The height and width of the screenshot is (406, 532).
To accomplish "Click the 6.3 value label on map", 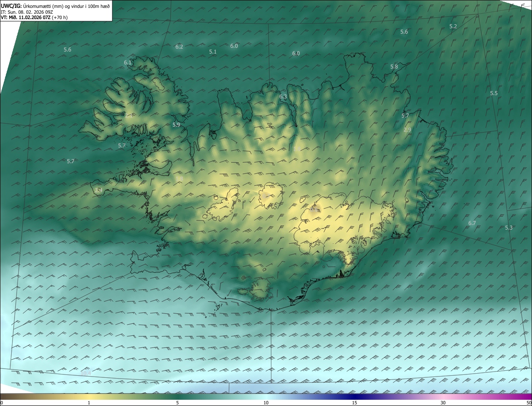I will [283, 97].
